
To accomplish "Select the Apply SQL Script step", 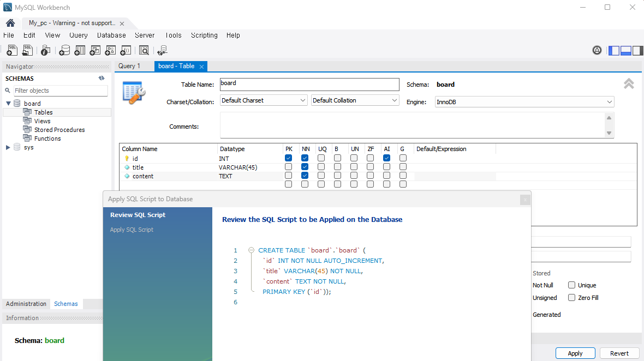I will [132, 230].
